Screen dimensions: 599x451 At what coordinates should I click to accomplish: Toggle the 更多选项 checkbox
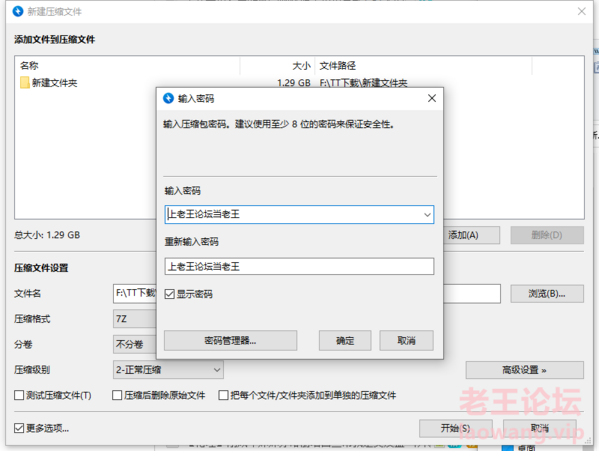pos(19,428)
